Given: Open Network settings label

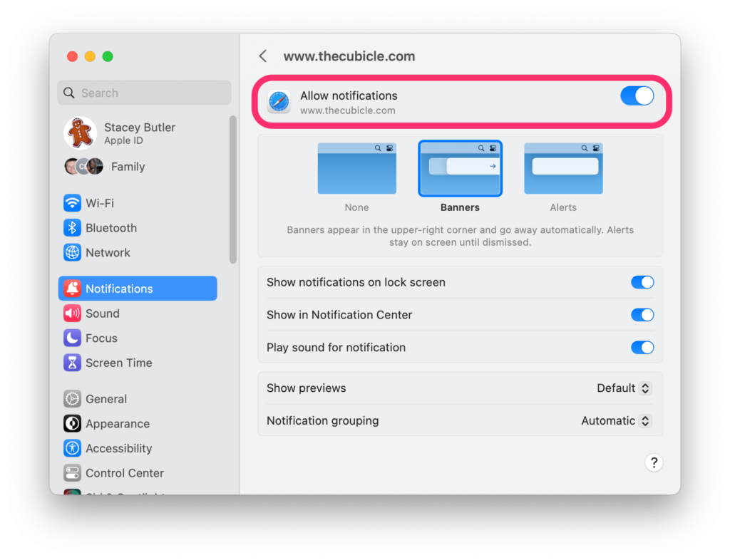Looking at the screenshot, I should click(108, 252).
